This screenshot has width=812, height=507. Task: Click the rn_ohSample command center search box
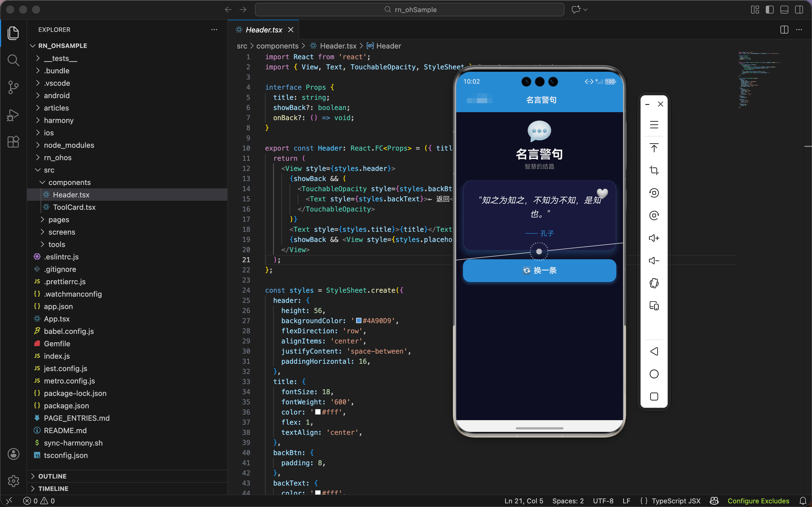pos(409,10)
